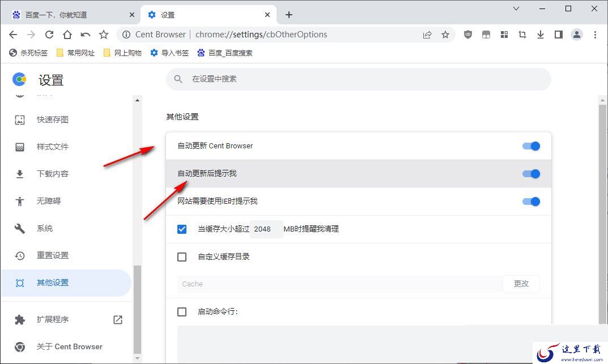Screen dimensions: 608x364
Task: Click the 在设置中搜索 search box
Action: (358, 79)
